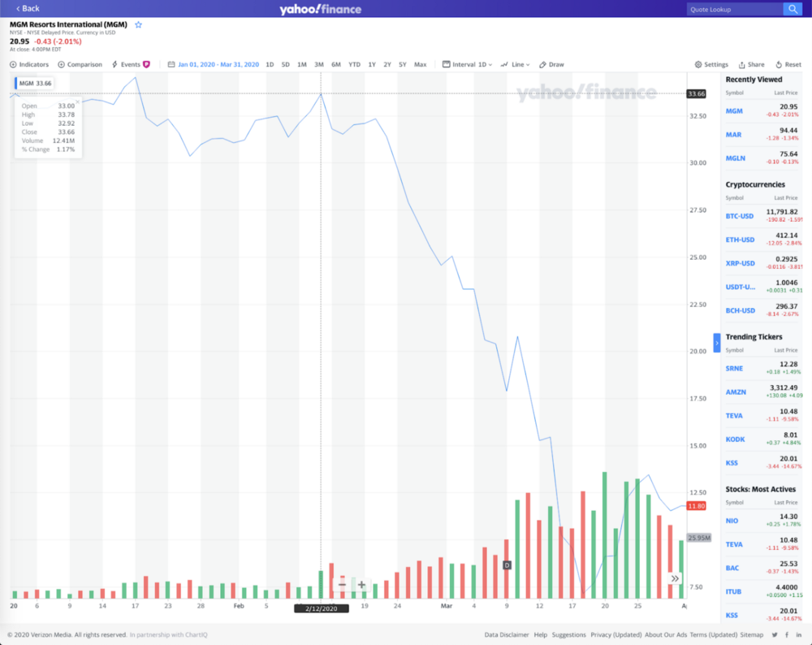
Task: Open the BTC-USD quote link
Action: [740, 216]
